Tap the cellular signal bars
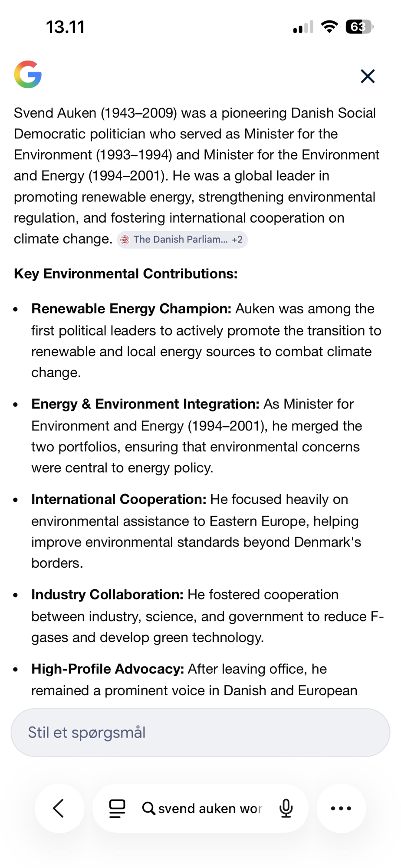401x868 pixels. point(303,28)
